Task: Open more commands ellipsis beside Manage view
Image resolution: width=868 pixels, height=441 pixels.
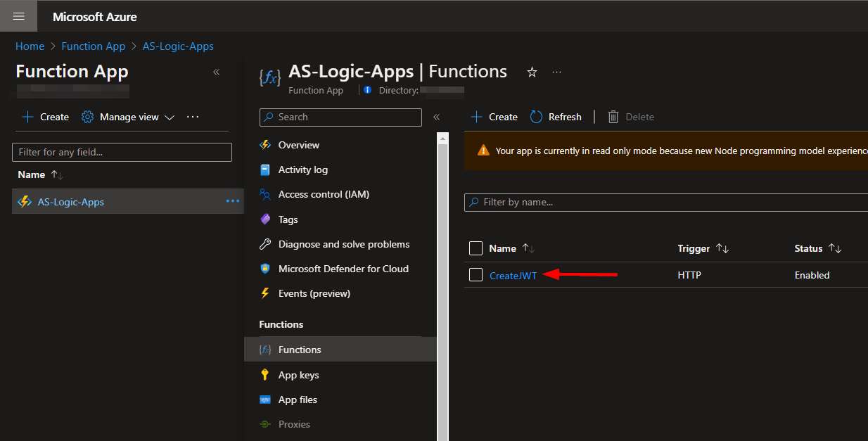Action: 193,117
